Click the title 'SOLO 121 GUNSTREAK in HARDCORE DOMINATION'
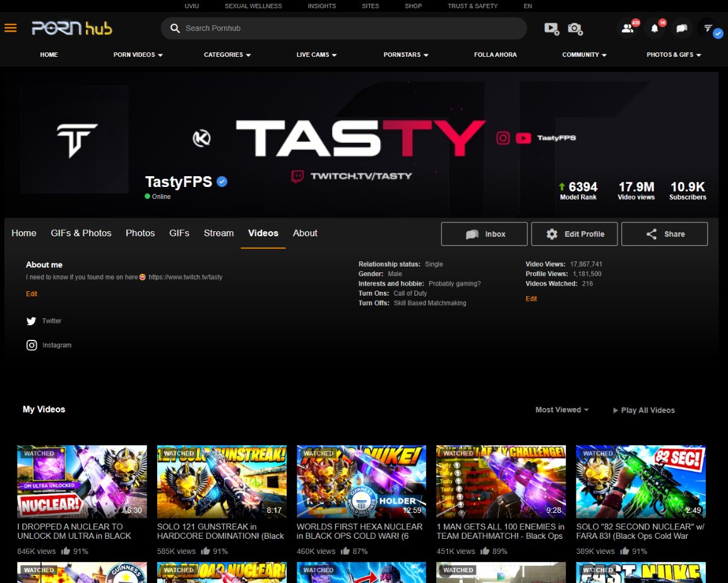The height and width of the screenshot is (583, 728). point(220,531)
